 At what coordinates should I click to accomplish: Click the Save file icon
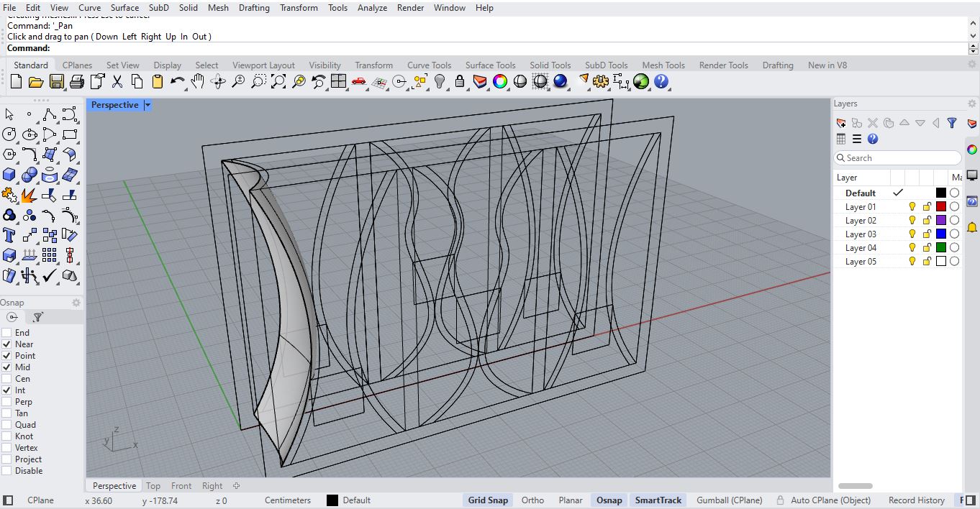pos(56,82)
